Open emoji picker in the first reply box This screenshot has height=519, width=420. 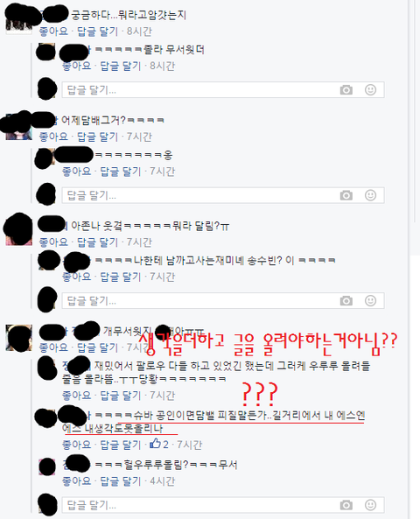pos(370,89)
